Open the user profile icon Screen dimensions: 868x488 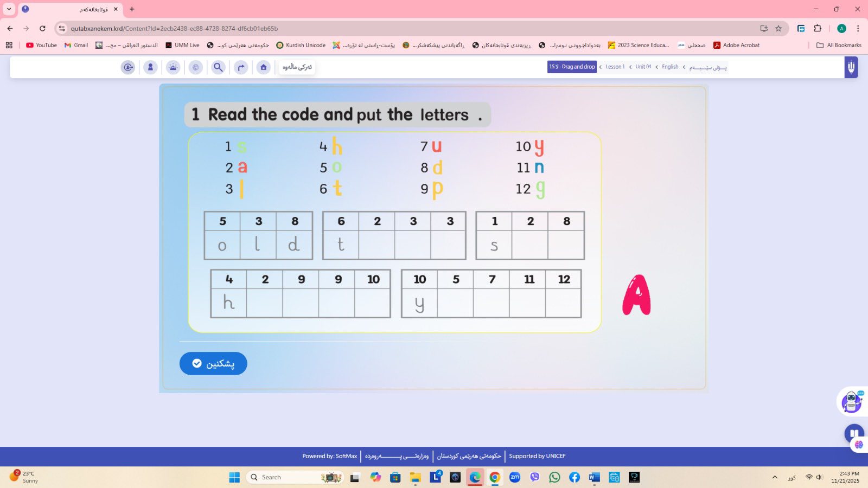[150, 67]
